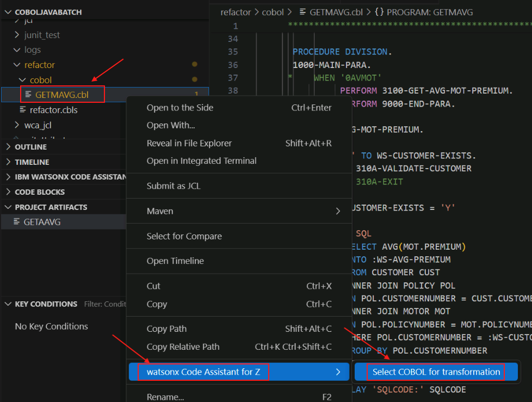Image resolution: width=532 pixels, height=402 pixels.
Task: Click the Key Conditions filter field
Action: click(x=104, y=304)
